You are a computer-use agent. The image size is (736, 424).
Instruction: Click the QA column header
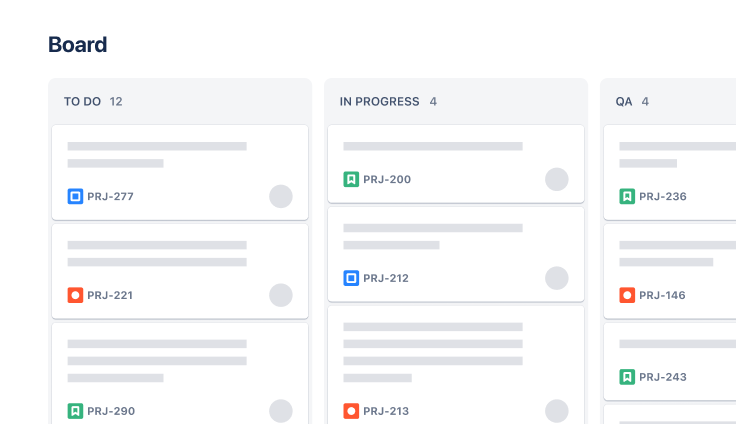(x=624, y=101)
